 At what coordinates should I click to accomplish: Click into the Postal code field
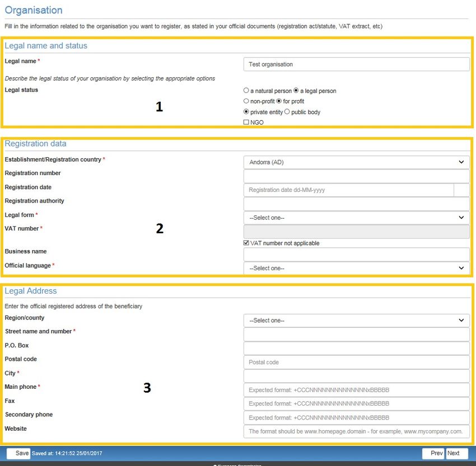pos(356,363)
